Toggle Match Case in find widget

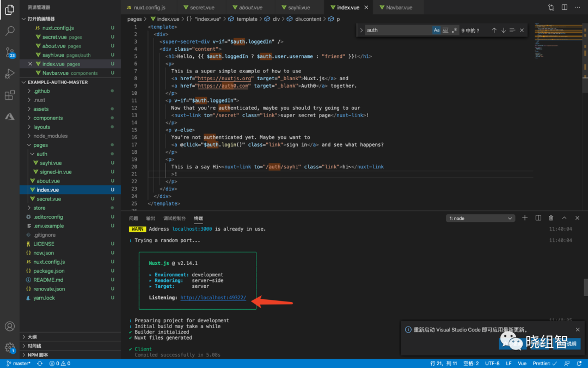436,31
